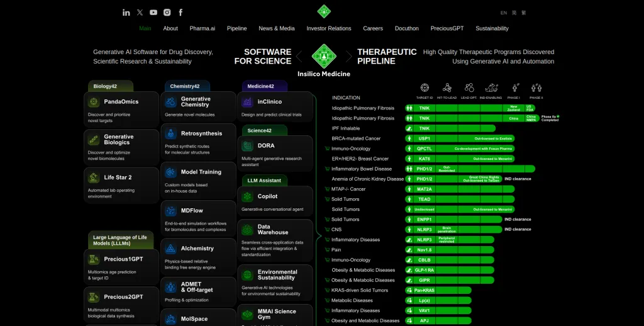Select the LLM Assistant tab label
This screenshot has height=326, width=644.
pyautogui.click(x=265, y=181)
